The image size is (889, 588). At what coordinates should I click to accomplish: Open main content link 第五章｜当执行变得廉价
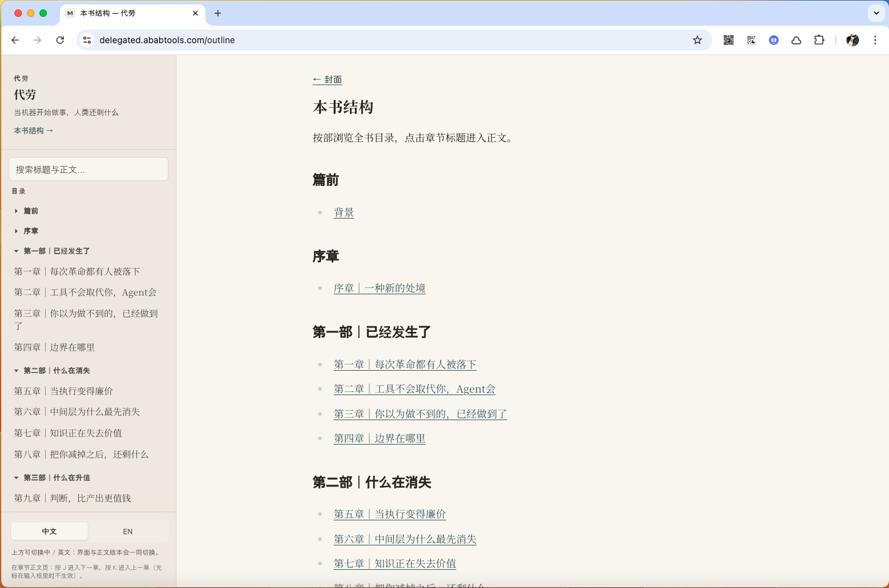389,514
